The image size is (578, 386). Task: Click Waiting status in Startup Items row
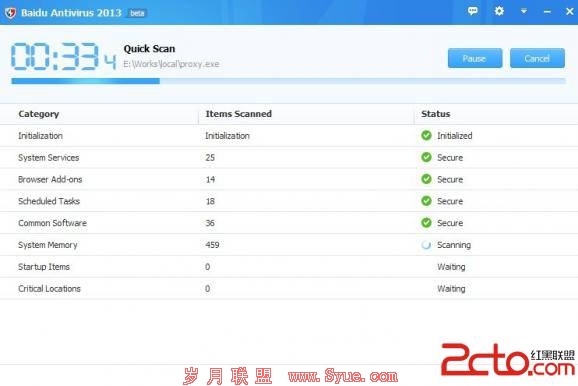point(451,267)
